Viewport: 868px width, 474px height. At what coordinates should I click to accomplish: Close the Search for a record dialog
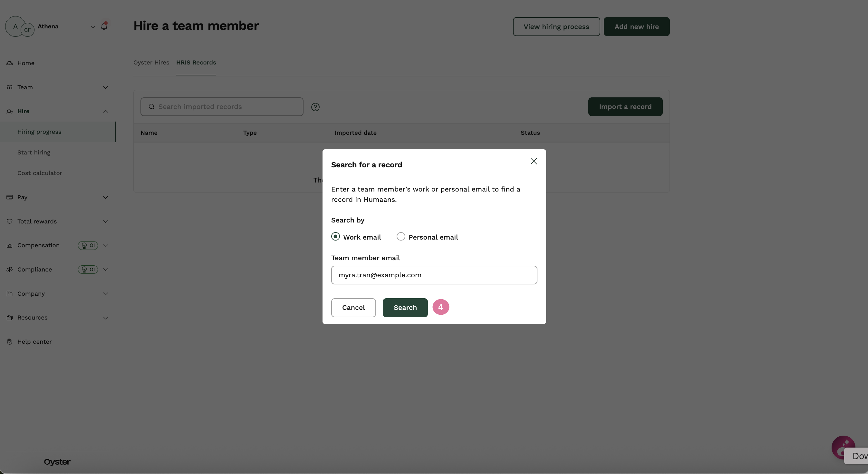tap(534, 162)
